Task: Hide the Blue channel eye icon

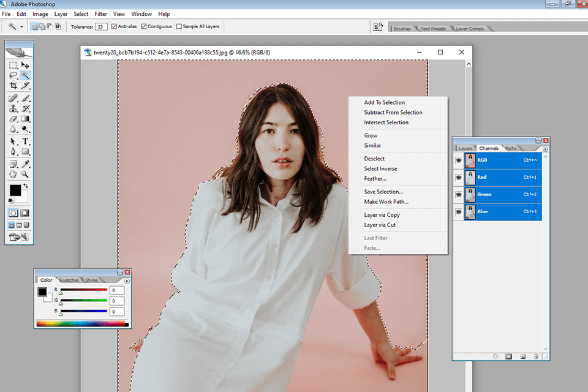Action: point(459,212)
